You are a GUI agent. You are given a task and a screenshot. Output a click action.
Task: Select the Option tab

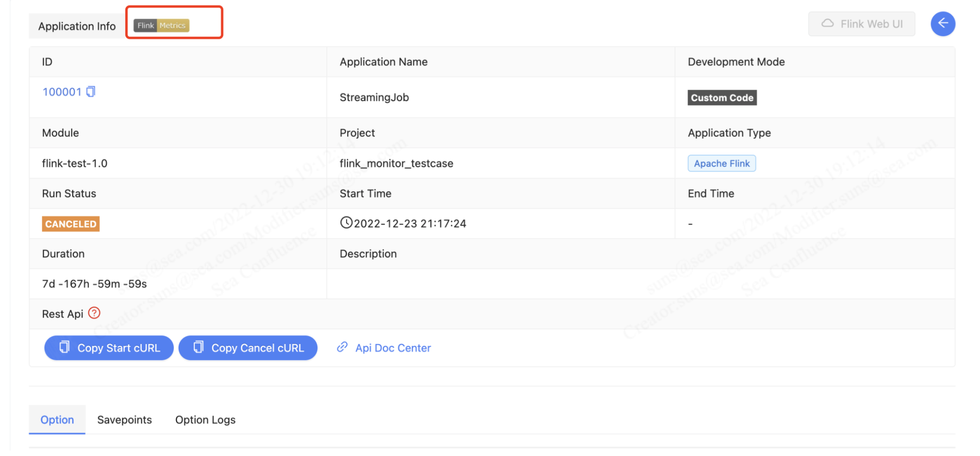57,420
